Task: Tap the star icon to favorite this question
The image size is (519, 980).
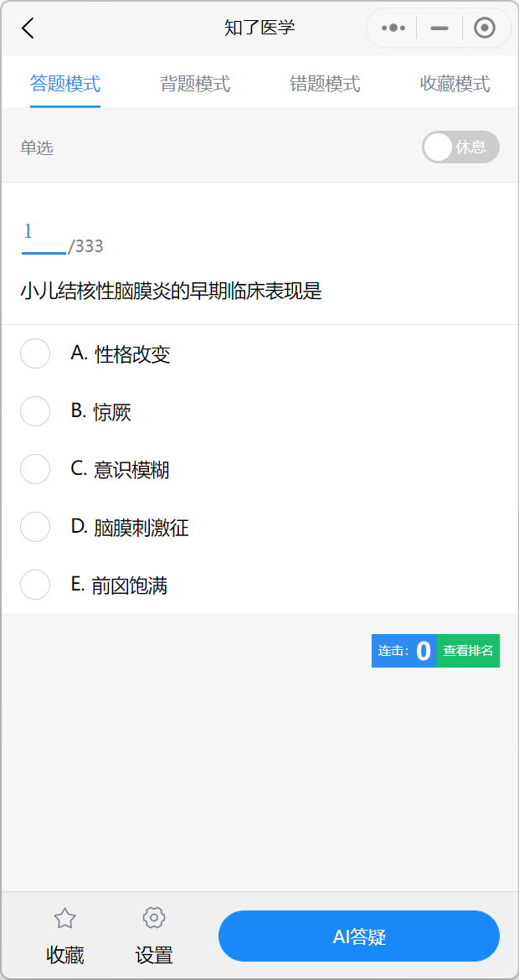Action: tap(65, 918)
